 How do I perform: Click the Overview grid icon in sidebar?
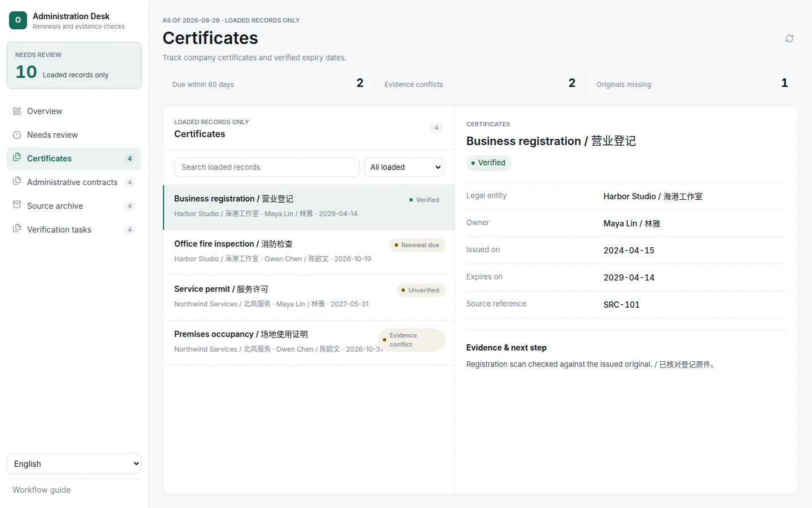click(17, 111)
